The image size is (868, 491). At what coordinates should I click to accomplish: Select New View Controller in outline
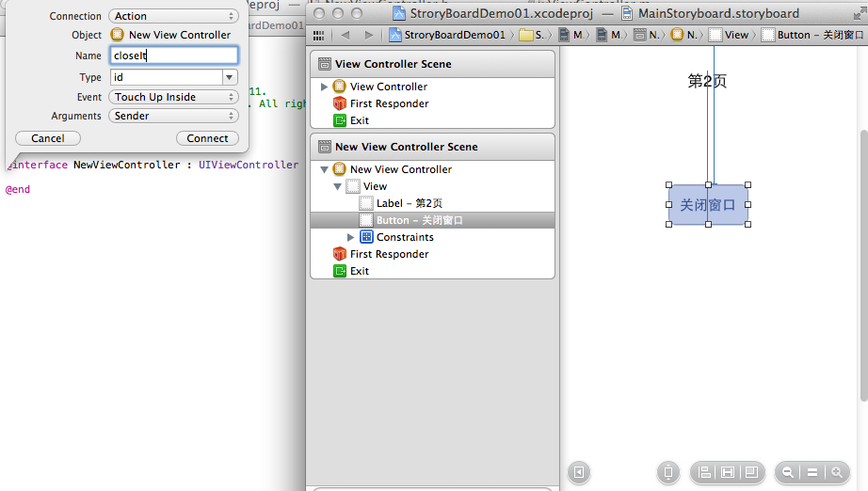coord(401,169)
